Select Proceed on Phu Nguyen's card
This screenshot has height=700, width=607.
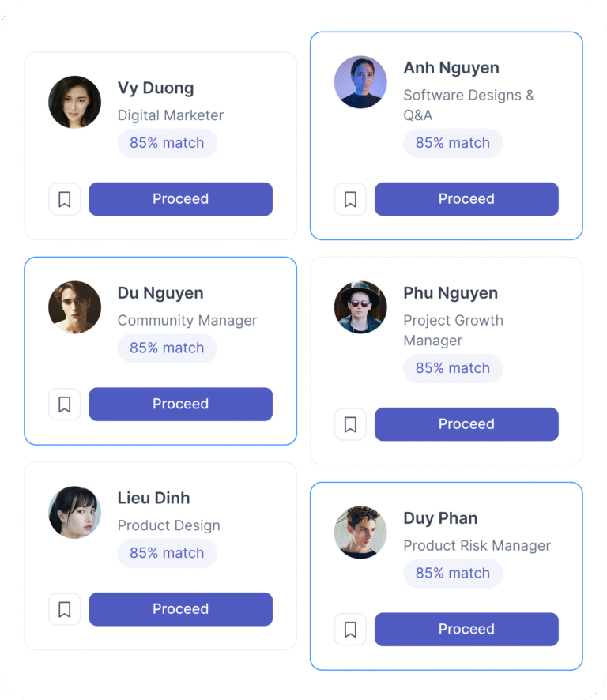pos(467,424)
